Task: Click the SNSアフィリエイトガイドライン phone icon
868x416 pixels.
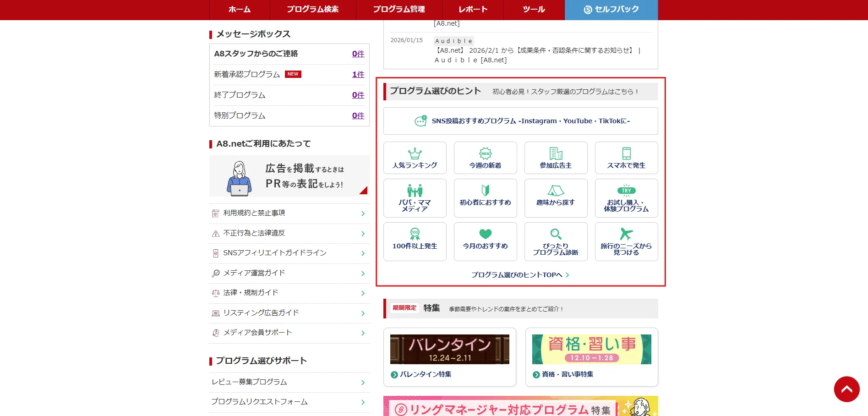Action: (215, 253)
